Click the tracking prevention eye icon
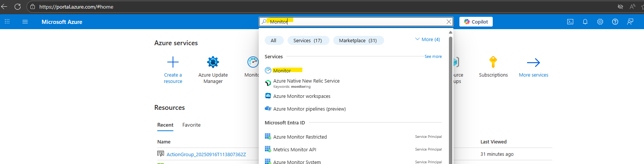The width and height of the screenshot is (644, 164). point(620,7)
